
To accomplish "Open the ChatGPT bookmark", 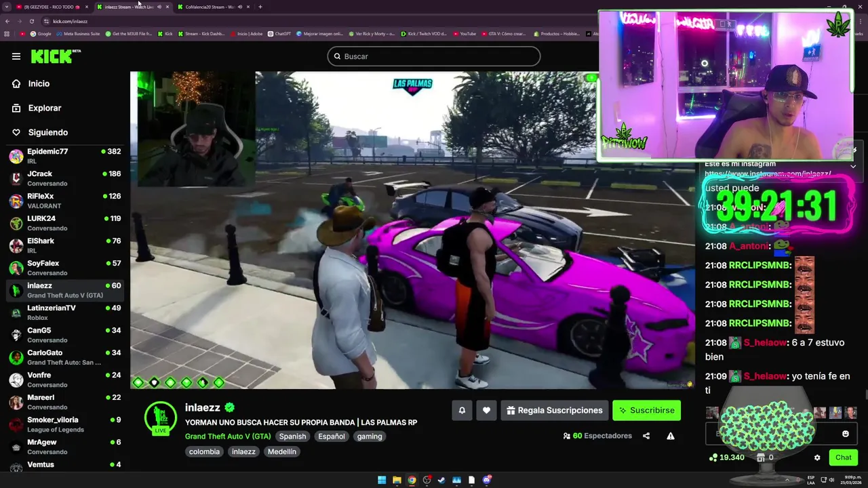I will [279, 33].
